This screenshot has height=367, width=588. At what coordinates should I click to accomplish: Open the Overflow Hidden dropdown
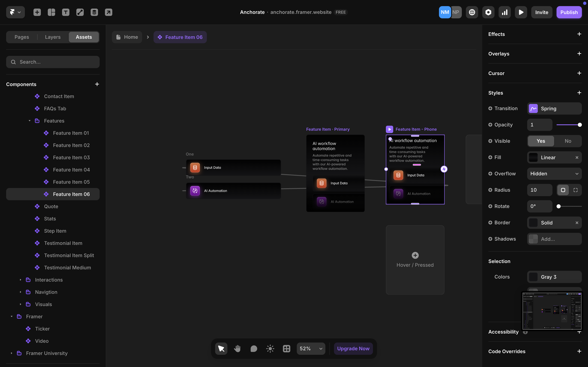(554, 174)
